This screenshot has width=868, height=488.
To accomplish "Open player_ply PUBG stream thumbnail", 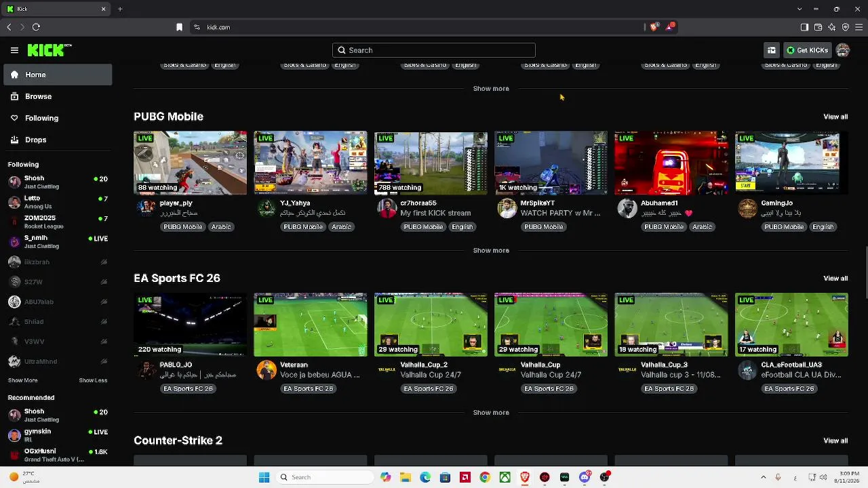I will click(191, 163).
